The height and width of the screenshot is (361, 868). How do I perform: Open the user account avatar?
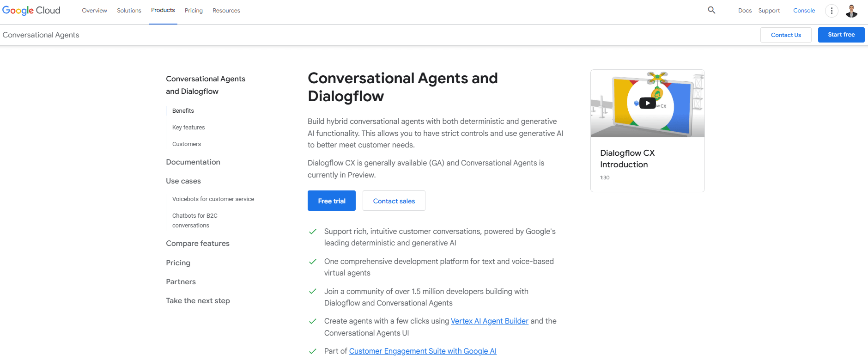(x=851, y=11)
